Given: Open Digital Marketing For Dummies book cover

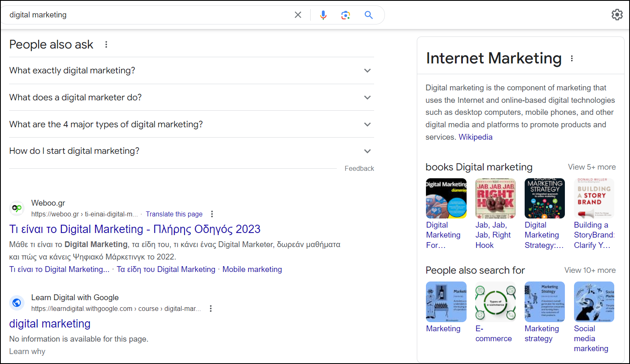Looking at the screenshot, I should tap(446, 198).
